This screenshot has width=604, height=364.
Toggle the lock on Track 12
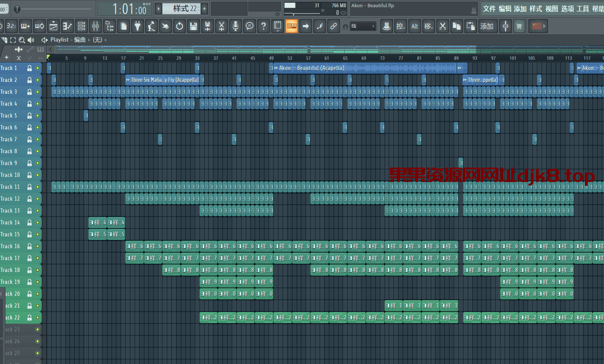(x=29, y=199)
